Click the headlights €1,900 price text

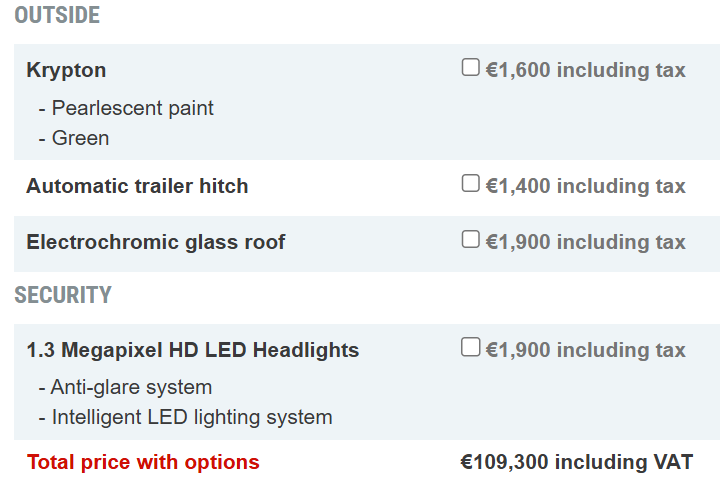(x=585, y=350)
